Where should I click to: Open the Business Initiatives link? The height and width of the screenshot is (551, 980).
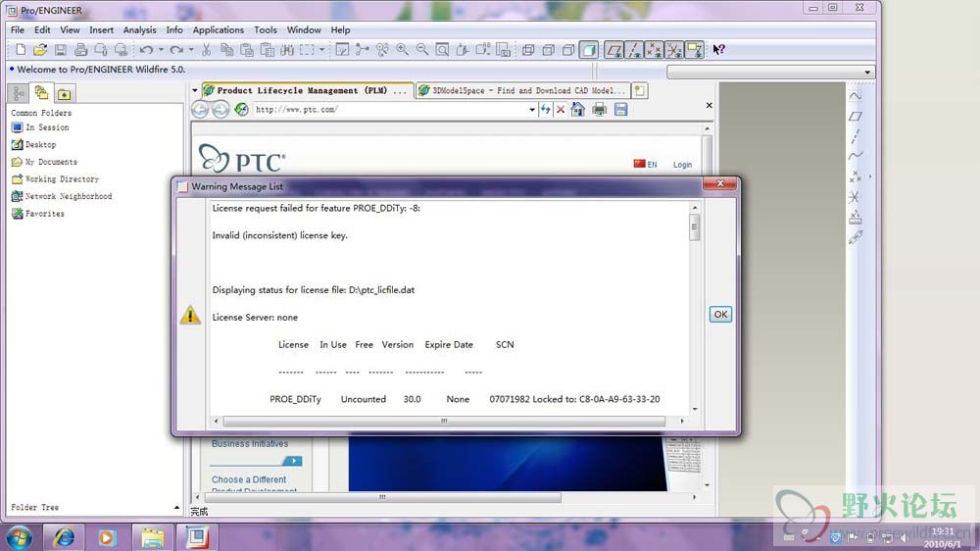pos(249,443)
